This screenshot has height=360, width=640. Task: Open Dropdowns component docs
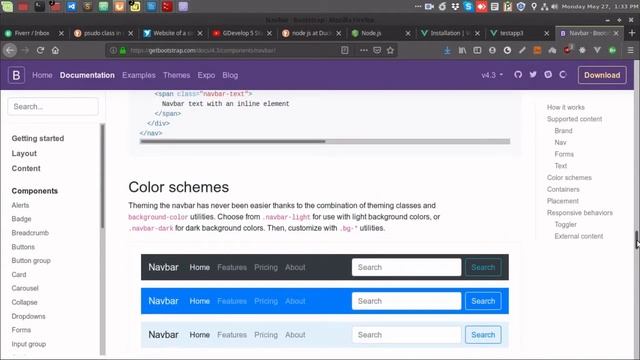click(28, 316)
